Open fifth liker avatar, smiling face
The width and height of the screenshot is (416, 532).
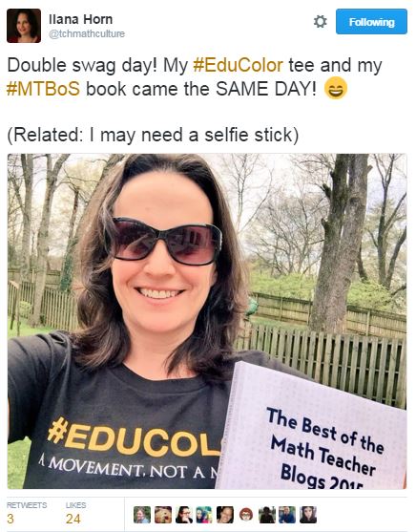click(x=225, y=515)
